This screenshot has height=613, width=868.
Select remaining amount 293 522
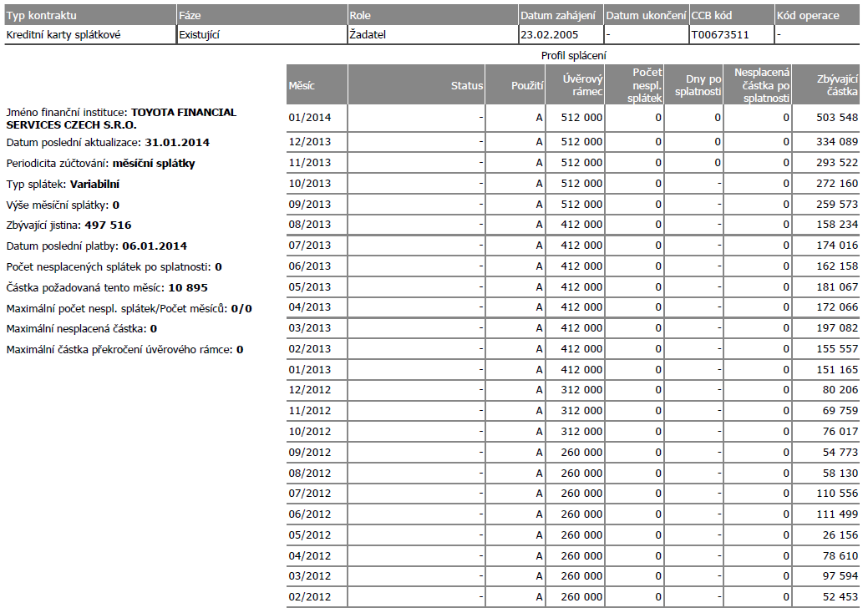pos(826,163)
